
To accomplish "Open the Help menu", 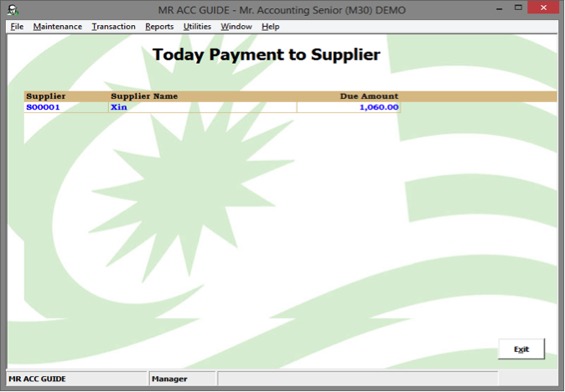I will pyautogui.click(x=271, y=27).
